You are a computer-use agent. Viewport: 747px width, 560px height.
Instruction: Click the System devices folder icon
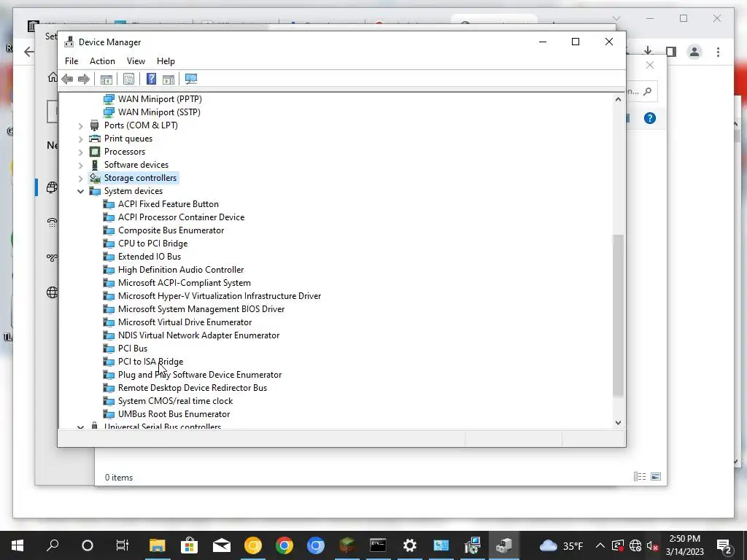[95, 191]
